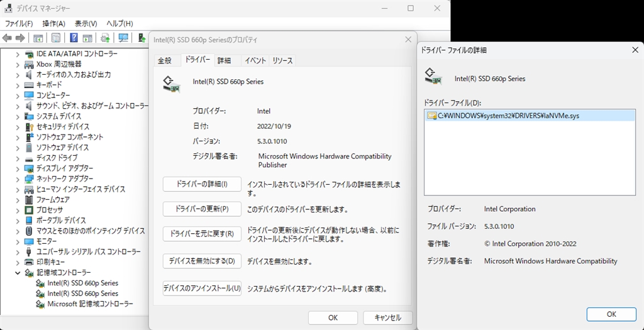644x330 pixels.
Task: Open the ファイル(F) menu
Action: coord(19,23)
